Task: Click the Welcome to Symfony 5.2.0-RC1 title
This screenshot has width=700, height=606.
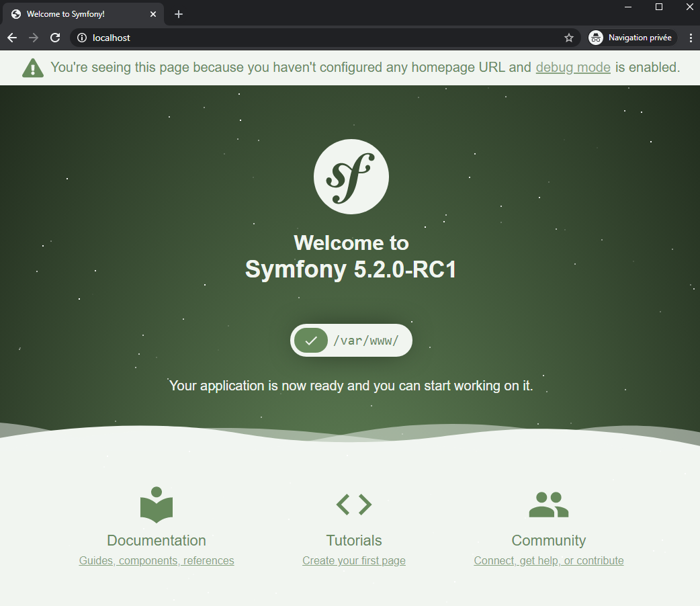Action: click(x=351, y=257)
